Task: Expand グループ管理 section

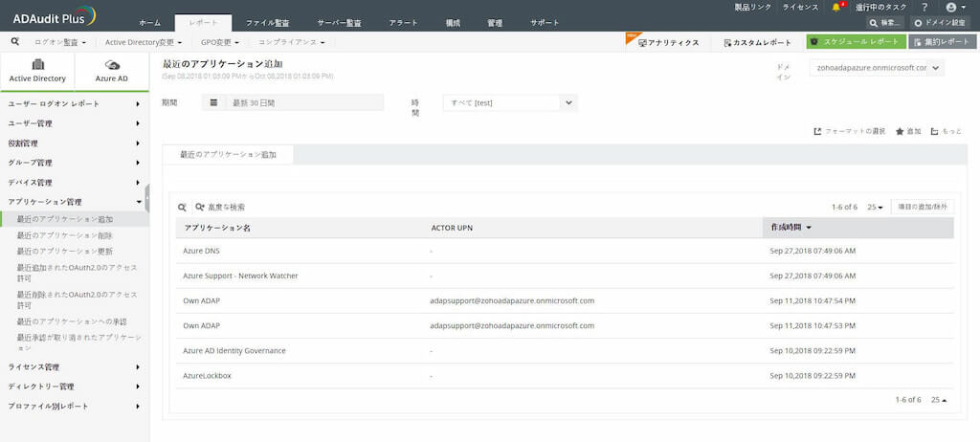Action: [x=75, y=163]
